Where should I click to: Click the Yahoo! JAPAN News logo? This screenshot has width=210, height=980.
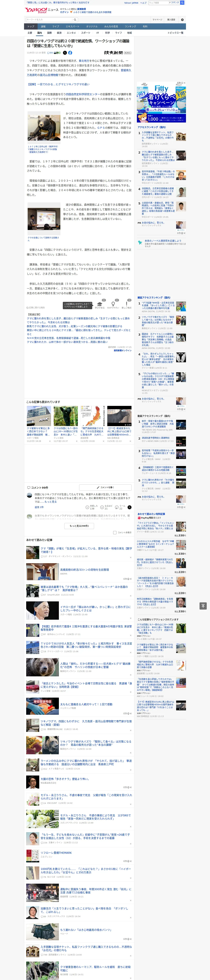pos(42,10)
